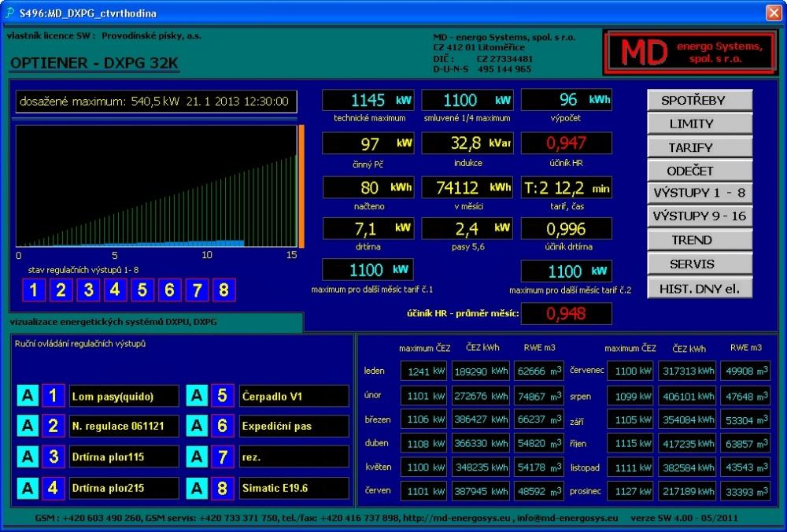Open the TREND view

click(700, 240)
